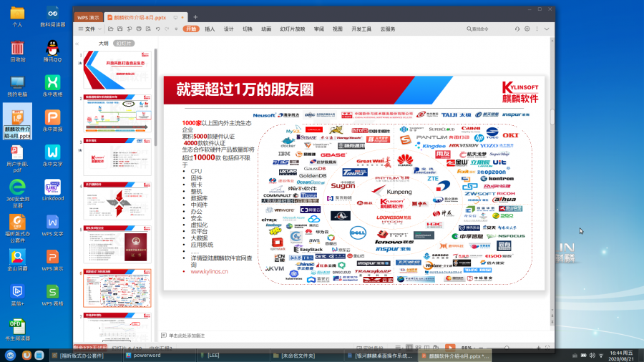644x362 pixels.
Task: Click slide sorter view icon in status bar
Action: [418, 348]
